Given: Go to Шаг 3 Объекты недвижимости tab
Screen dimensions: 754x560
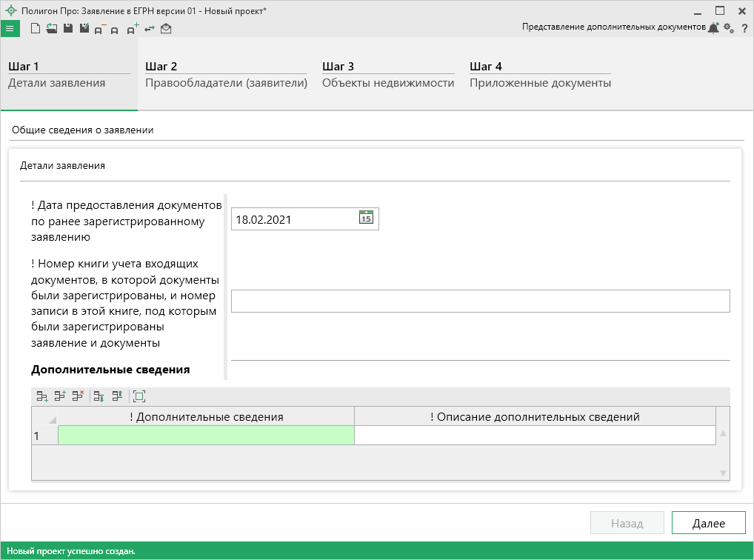Looking at the screenshot, I should coord(387,75).
